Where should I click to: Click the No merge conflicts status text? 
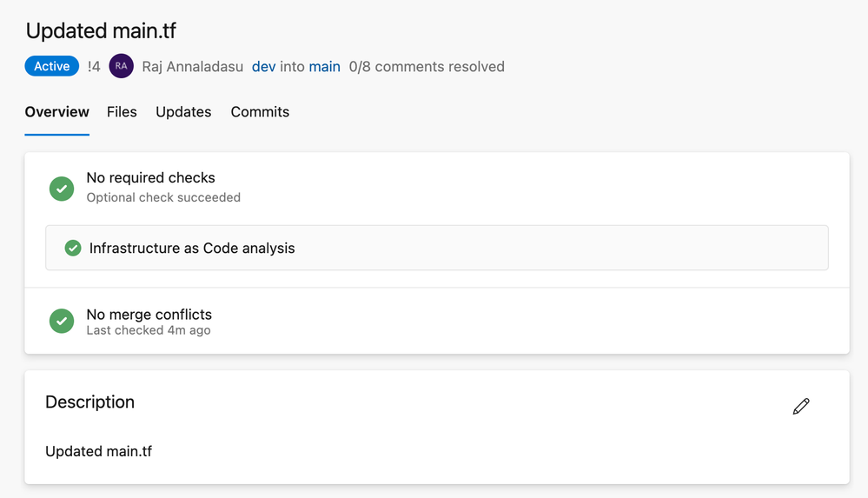coord(149,315)
